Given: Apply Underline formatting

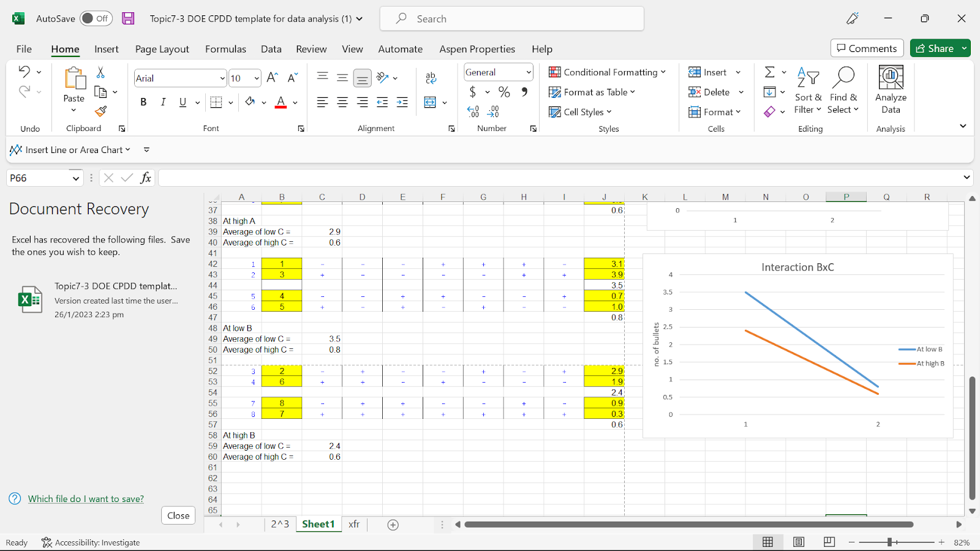Looking at the screenshot, I should coord(183,102).
